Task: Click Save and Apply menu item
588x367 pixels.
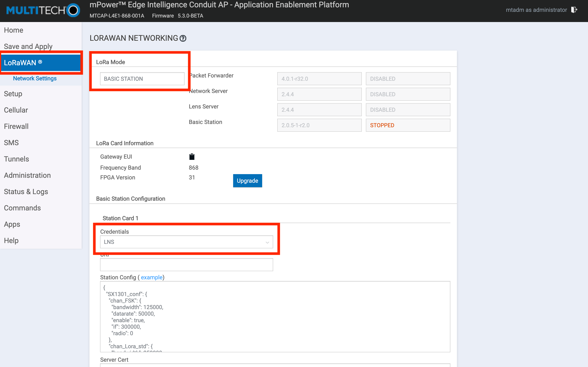Action: pyautogui.click(x=28, y=46)
